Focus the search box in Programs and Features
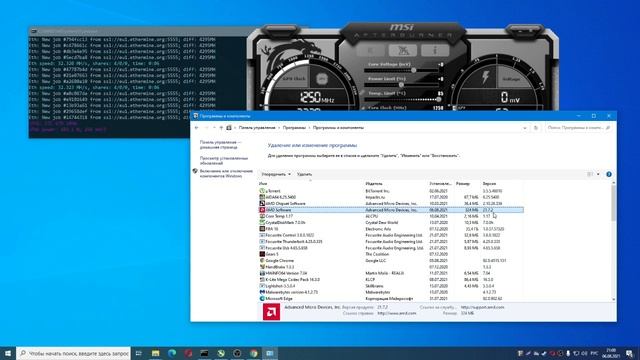The image size is (640, 360). pos(578,128)
